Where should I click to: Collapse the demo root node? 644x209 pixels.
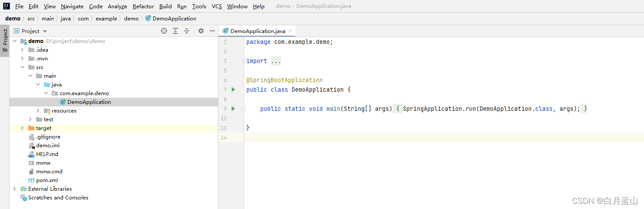coord(14,41)
